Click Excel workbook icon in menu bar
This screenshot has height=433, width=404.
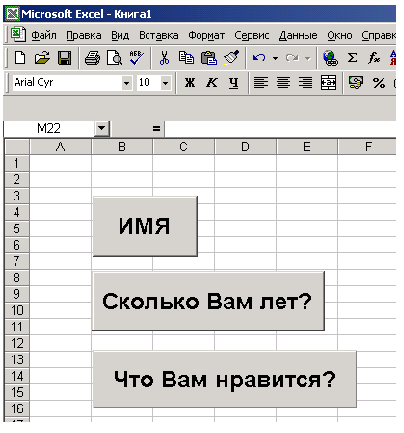[18, 34]
